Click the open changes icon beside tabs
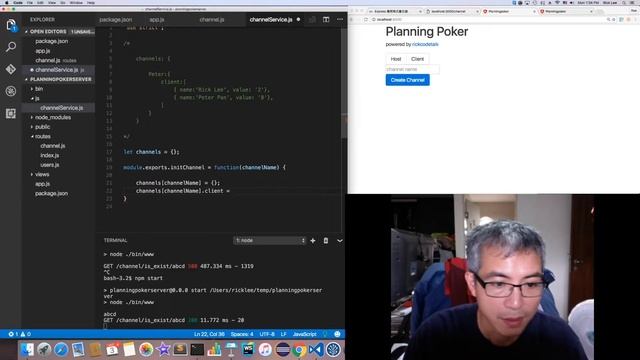 coord(312,19)
